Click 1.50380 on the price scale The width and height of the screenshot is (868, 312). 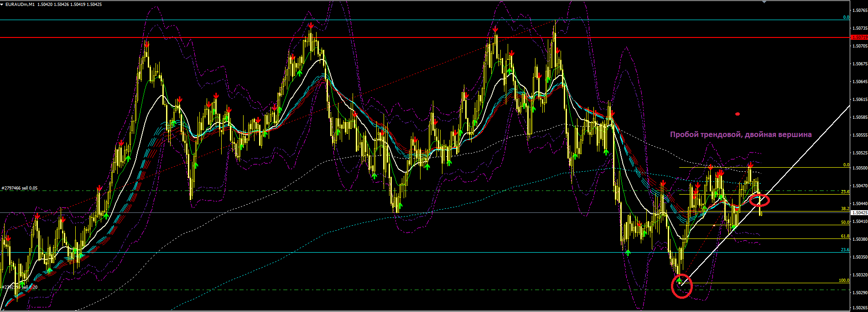click(x=859, y=239)
